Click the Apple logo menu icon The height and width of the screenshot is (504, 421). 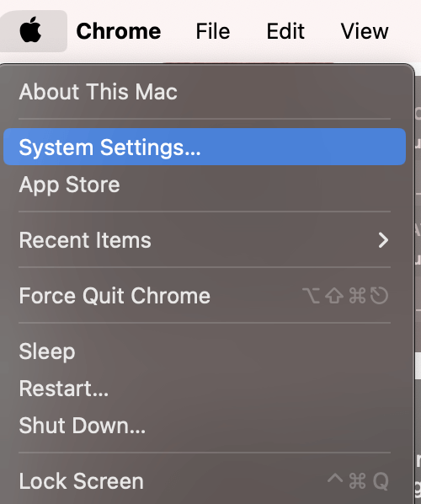30,31
